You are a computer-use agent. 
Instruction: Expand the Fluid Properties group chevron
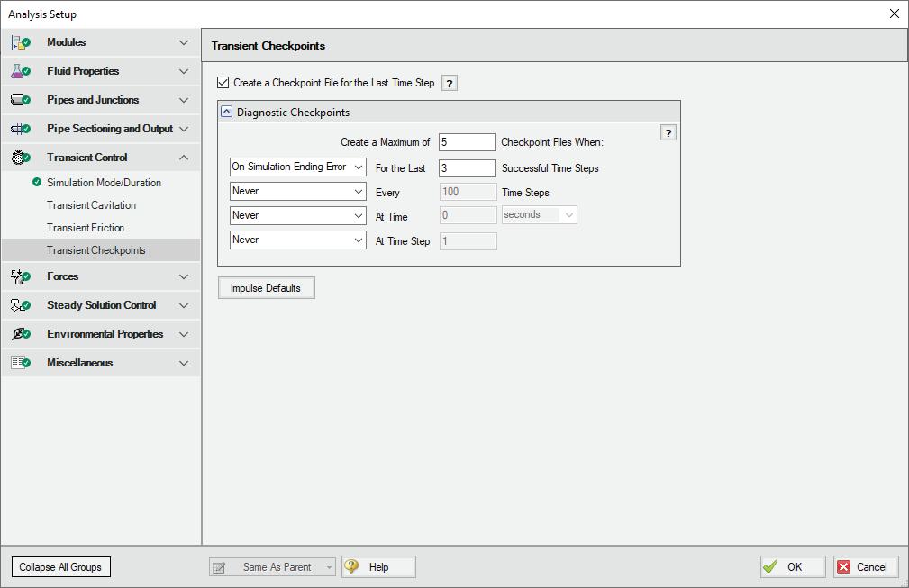coord(184,71)
